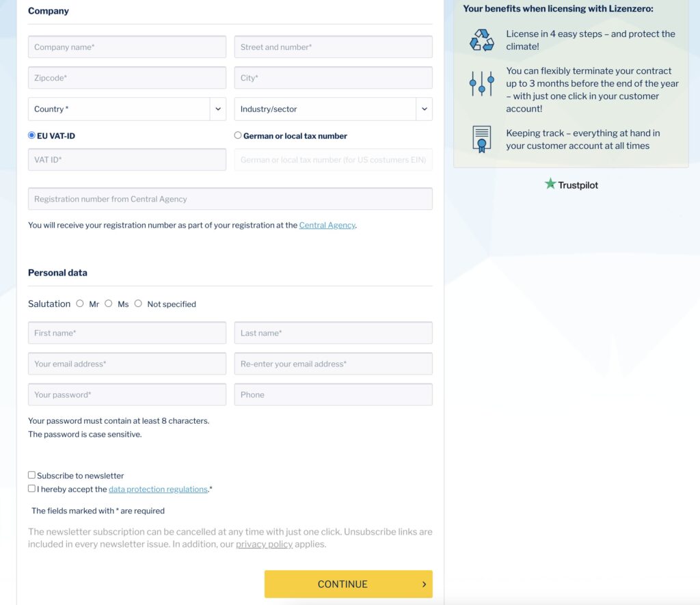Click the green Trustpilot star logo
This screenshot has height=605, width=700.
[x=550, y=184]
